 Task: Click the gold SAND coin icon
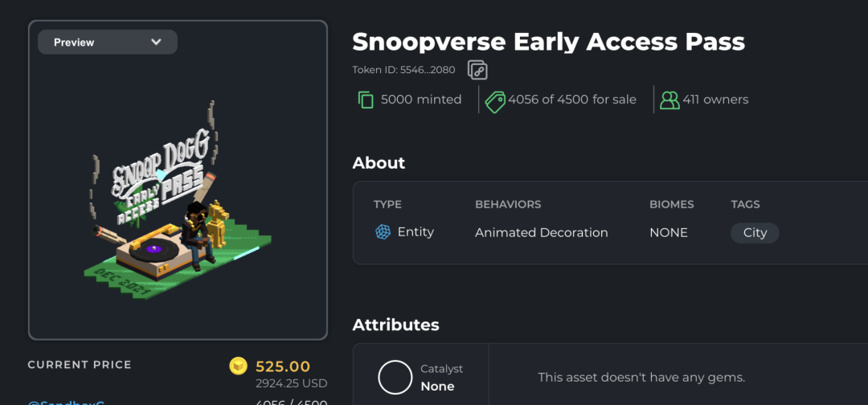[x=238, y=366]
